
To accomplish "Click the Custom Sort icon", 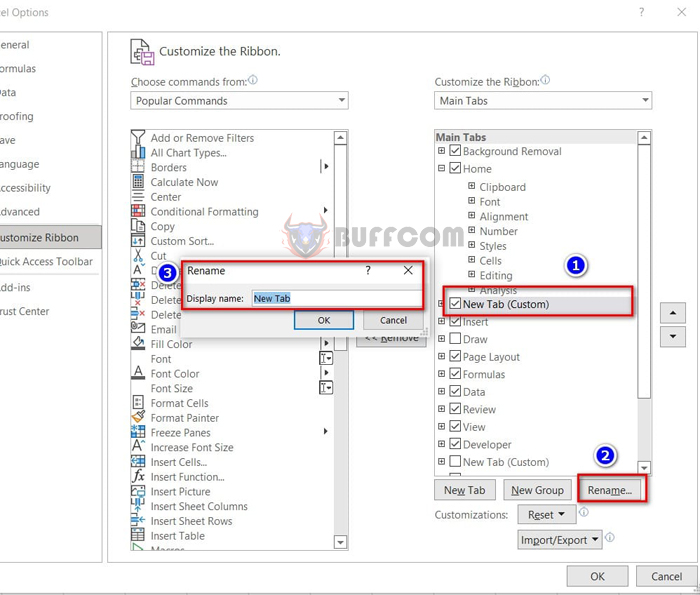I will coord(138,240).
